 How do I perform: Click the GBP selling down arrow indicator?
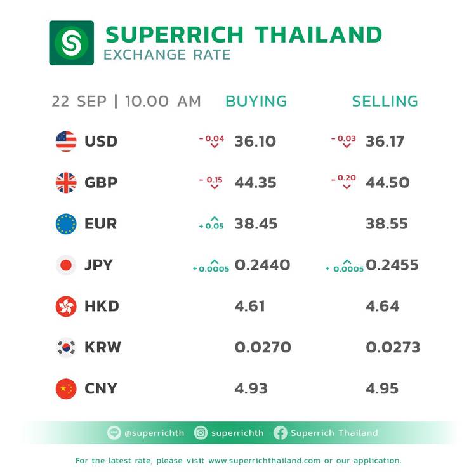pos(347,187)
